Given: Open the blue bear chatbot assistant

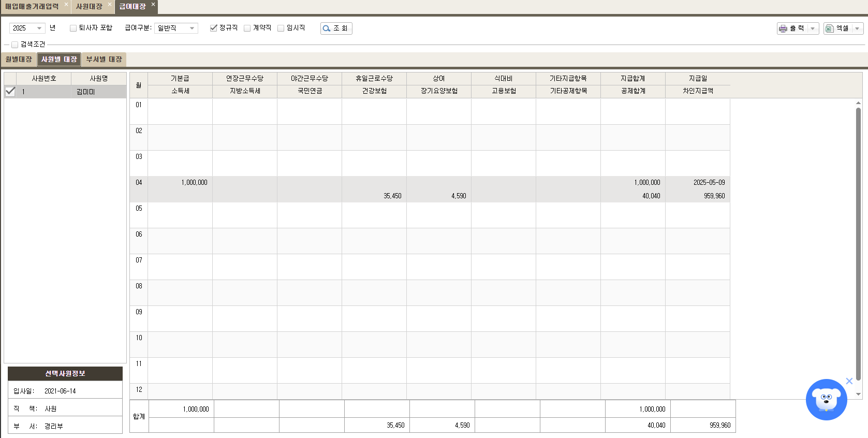Looking at the screenshot, I should [826, 400].
